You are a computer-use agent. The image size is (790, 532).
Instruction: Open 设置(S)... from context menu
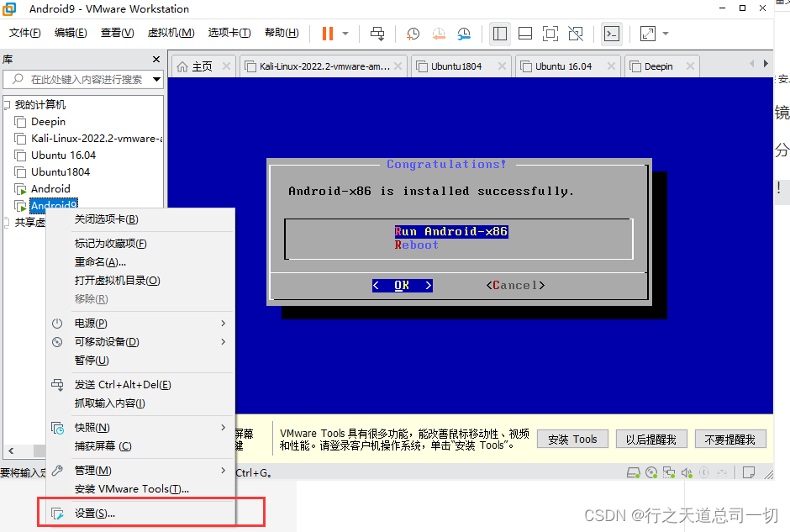(x=140, y=514)
